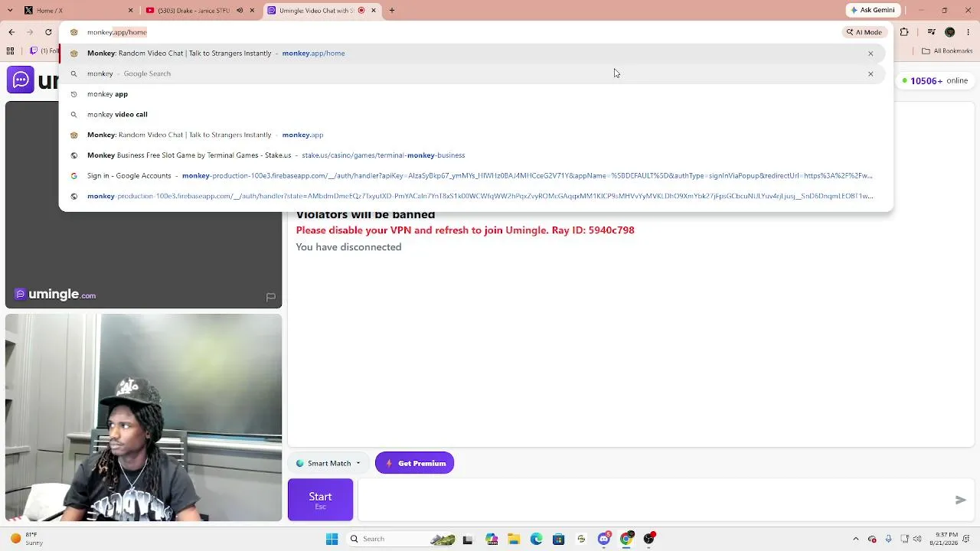
Task: Open the volume control in system tray
Action: coord(917,539)
